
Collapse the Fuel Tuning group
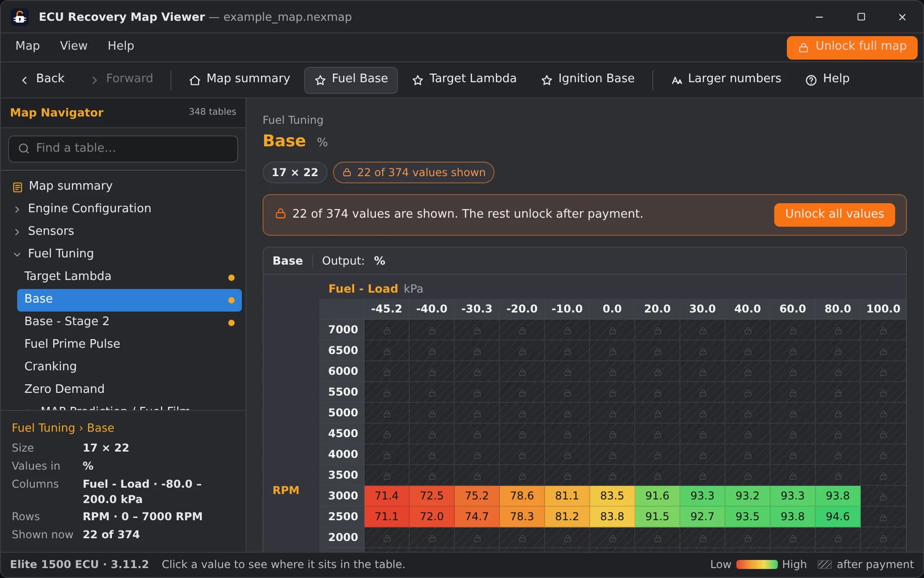tap(17, 254)
